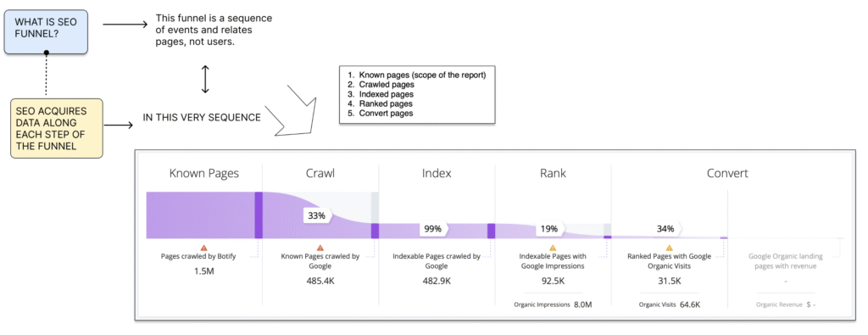The height and width of the screenshot is (335, 868).
Task: Click the 19% funnel percentage tag
Action: [x=549, y=228]
